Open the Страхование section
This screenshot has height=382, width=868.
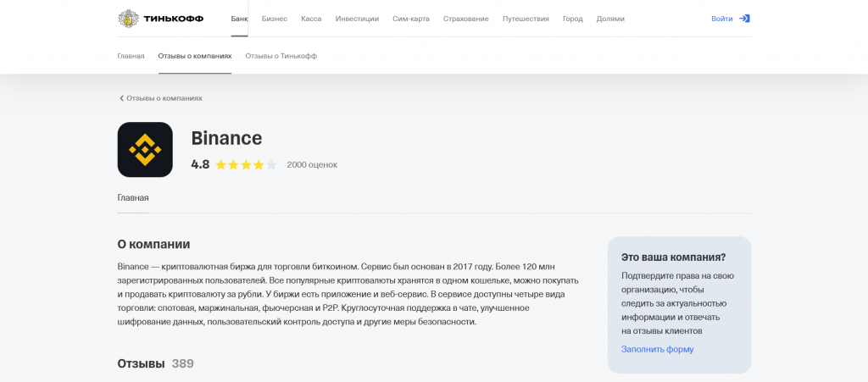click(465, 18)
